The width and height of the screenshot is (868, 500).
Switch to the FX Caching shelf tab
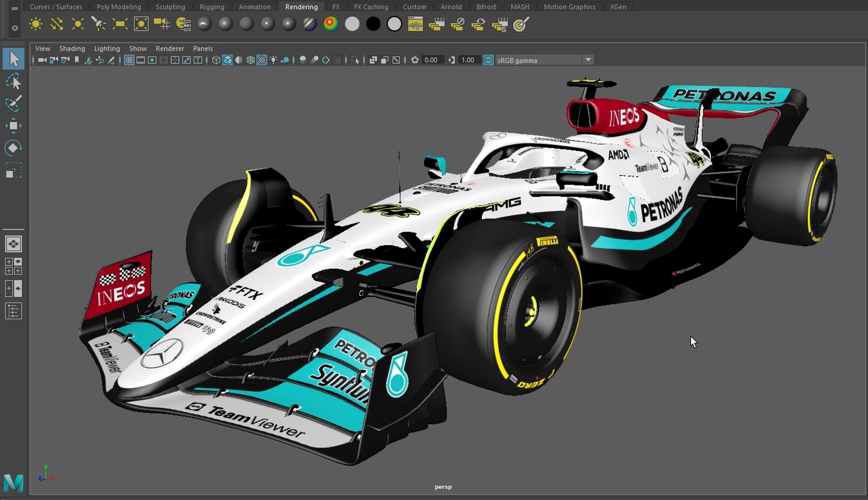tap(371, 7)
